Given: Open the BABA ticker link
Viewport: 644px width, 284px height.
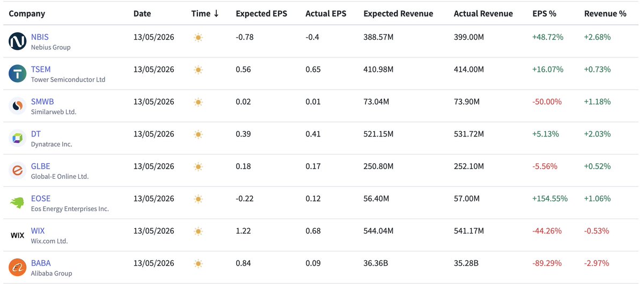Looking at the screenshot, I should point(41,263).
